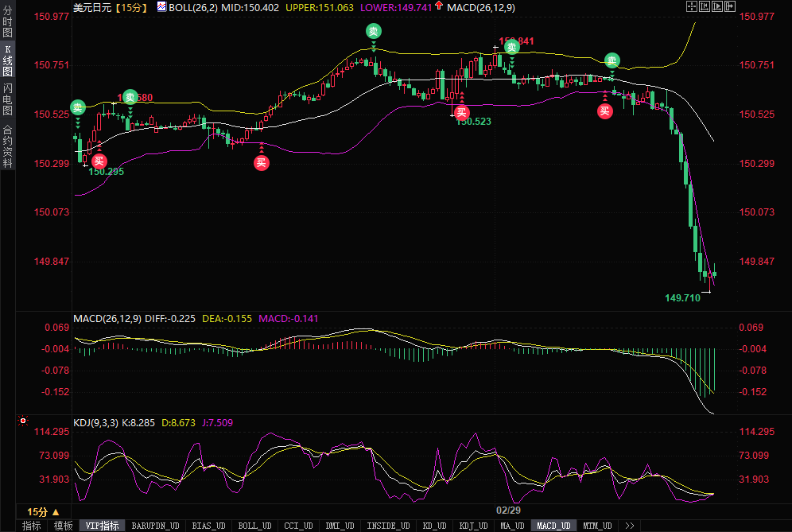Click the red buy marker near 150.523
This screenshot has height=532, width=792.
[461, 112]
